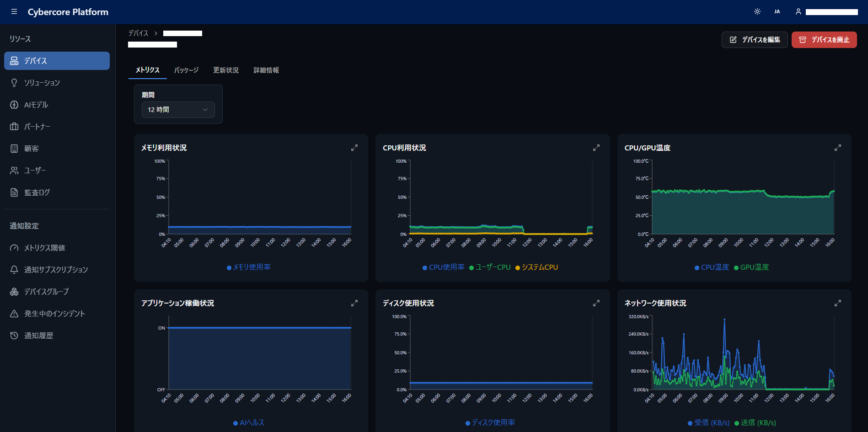This screenshot has height=432, width=868.
Task: Expand the ディスク使用状況 chart
Action: [x=596, y=303]
